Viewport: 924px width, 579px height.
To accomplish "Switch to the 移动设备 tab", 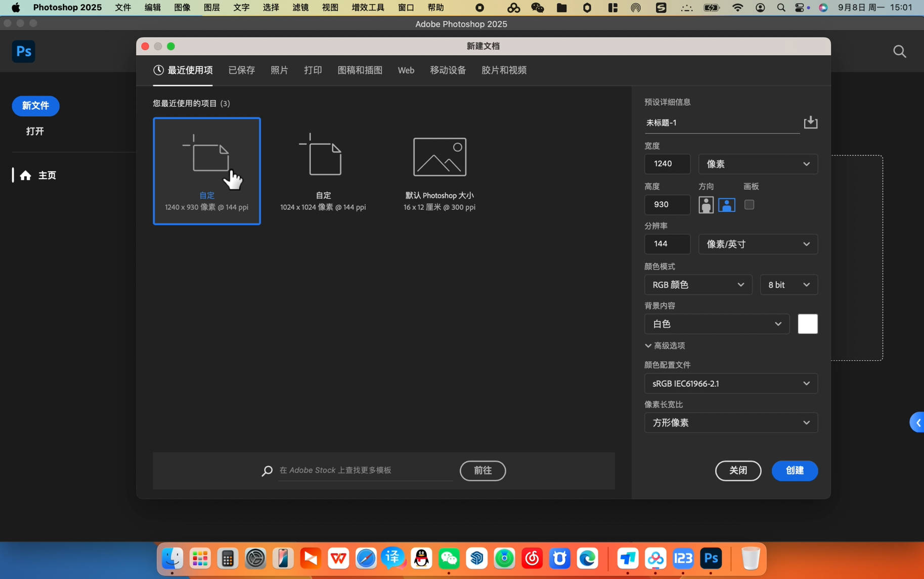I will [x=448, y=70].
